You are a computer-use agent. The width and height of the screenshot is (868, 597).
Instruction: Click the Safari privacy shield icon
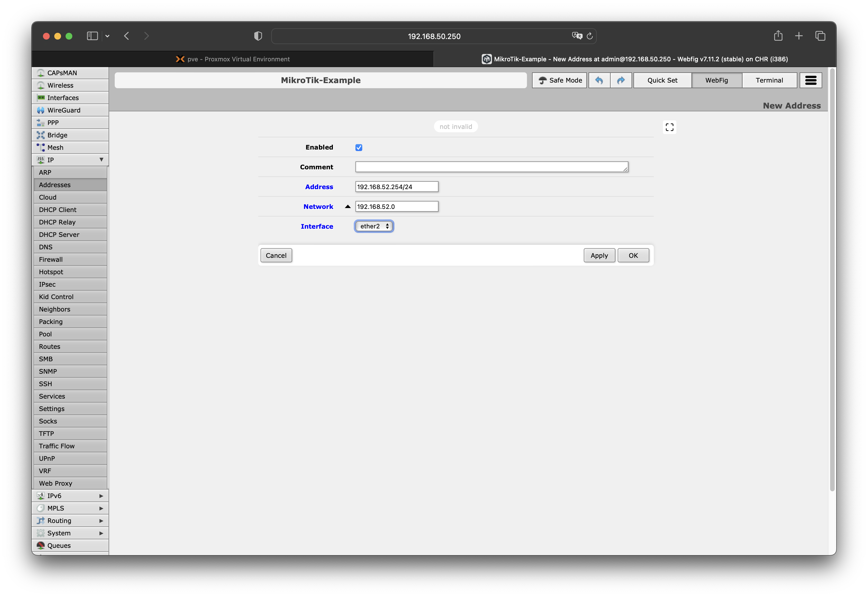tap(258, 36)
